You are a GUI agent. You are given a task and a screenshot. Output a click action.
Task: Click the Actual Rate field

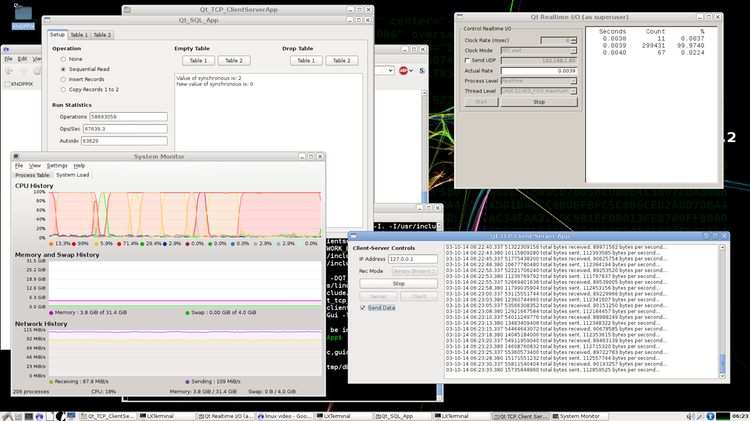539,71
